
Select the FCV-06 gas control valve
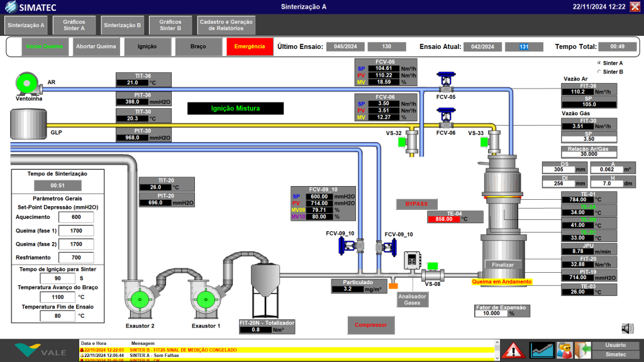446,116
